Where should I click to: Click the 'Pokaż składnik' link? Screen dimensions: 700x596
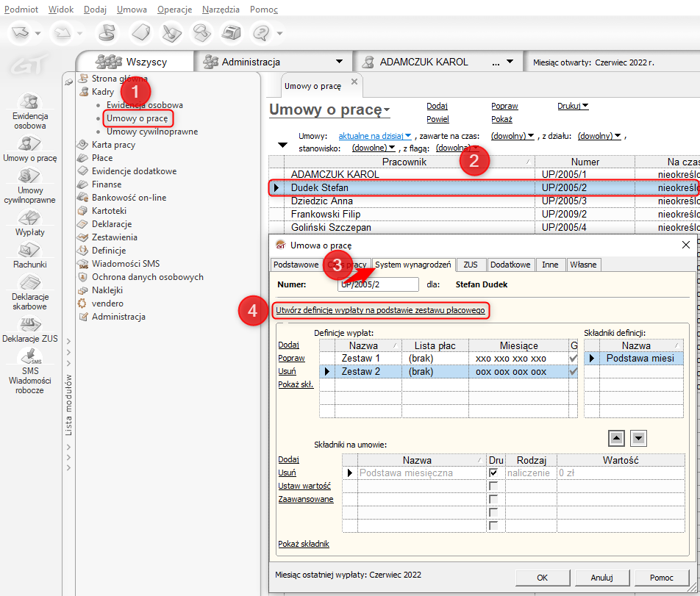click(x=304, y=545)
